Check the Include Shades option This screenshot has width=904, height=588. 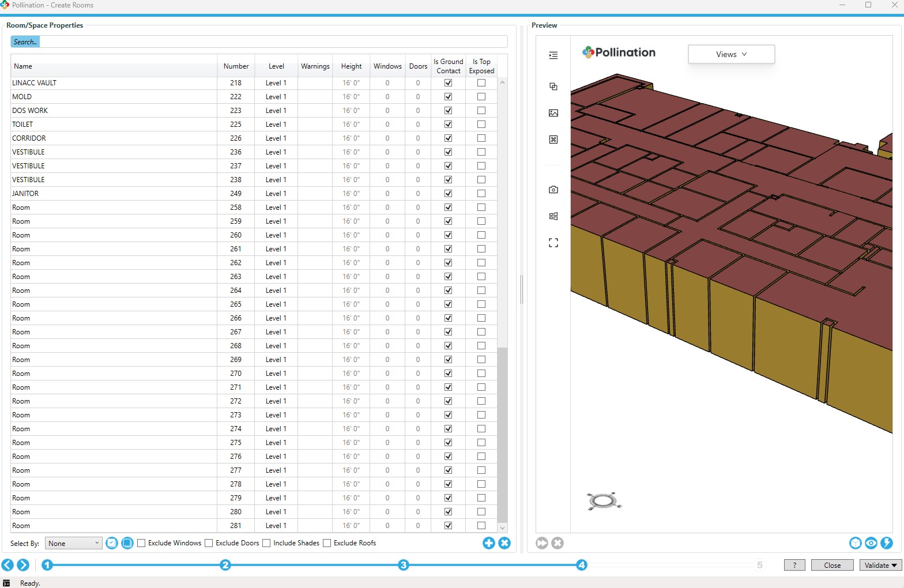(x=266, y=543)
